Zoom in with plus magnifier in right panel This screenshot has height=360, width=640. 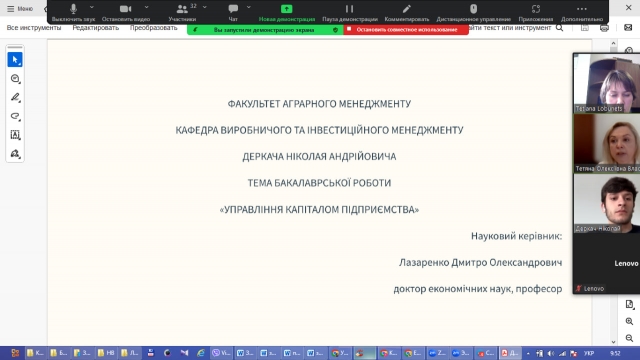point(629,321)
